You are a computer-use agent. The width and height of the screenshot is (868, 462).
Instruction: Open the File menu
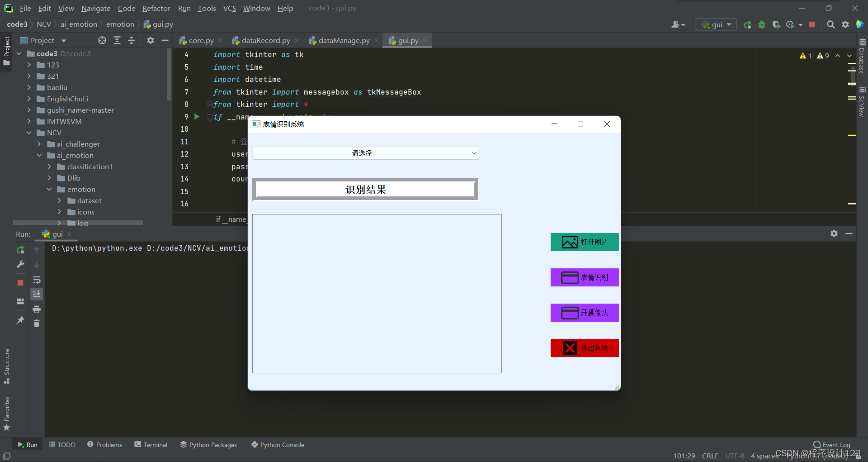click(x=25, y=8)
